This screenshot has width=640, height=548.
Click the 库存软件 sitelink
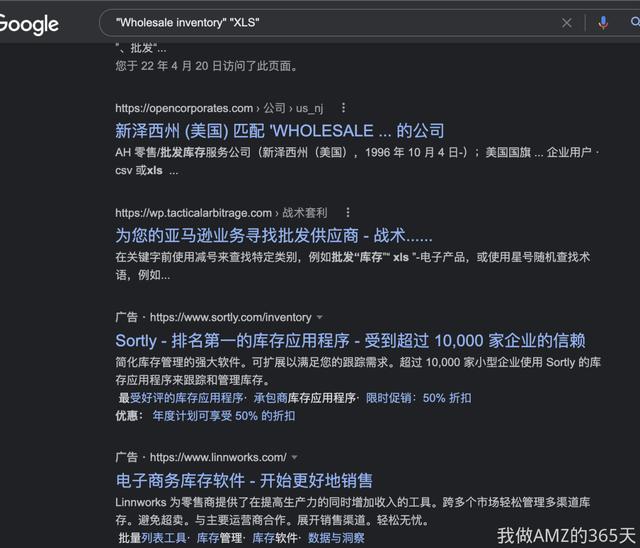[275, 538]
